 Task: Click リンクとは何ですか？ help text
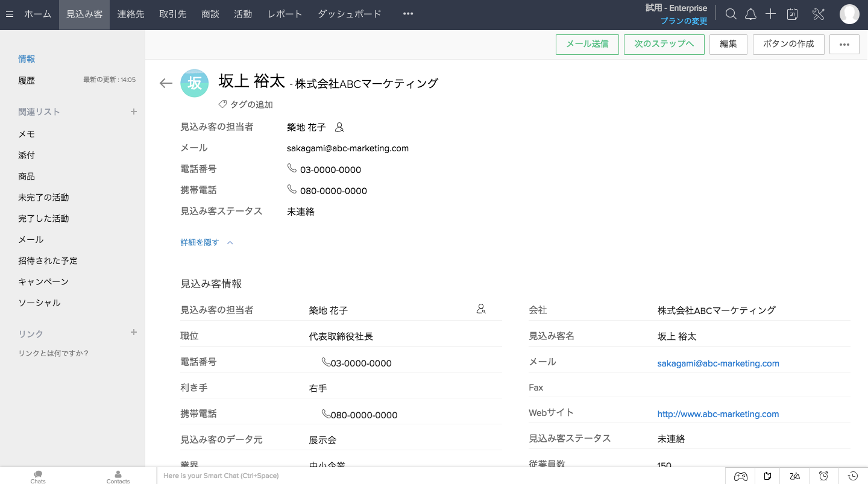54,353
